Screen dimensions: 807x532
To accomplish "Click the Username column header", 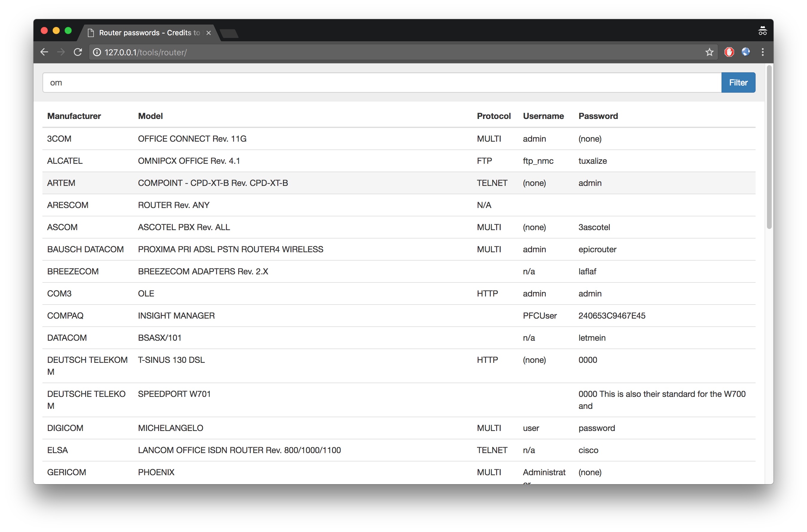I will [x=543, y=116].
